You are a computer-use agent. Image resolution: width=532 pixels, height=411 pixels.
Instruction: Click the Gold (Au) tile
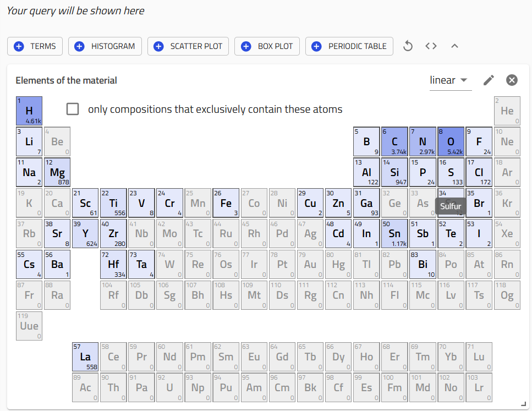coord(310,265)
